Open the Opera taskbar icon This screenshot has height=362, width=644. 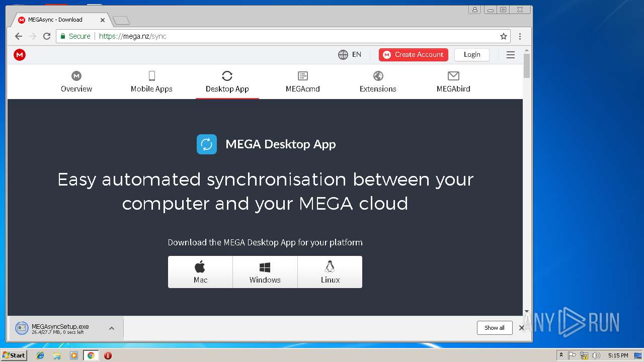pos(108,355)
